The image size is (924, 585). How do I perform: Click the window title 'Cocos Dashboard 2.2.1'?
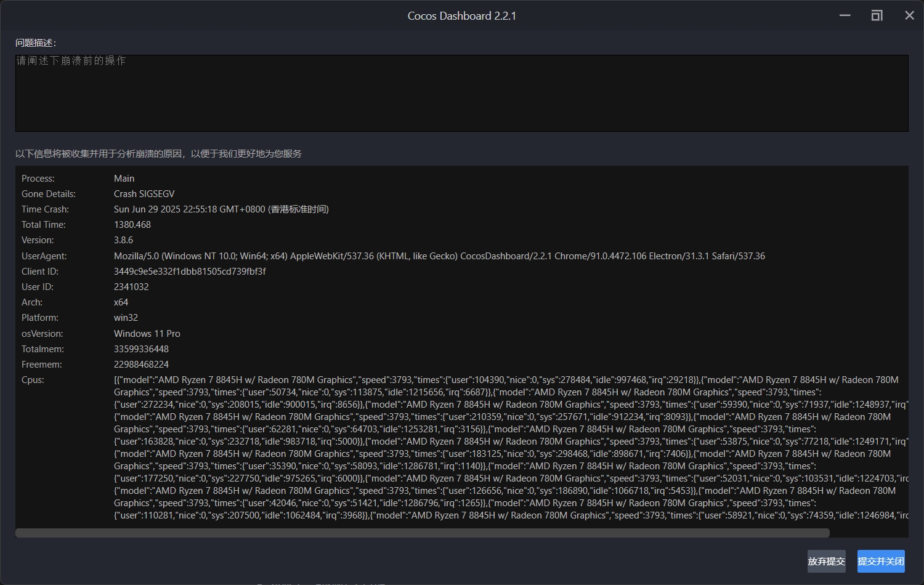(x=462, y=16)
